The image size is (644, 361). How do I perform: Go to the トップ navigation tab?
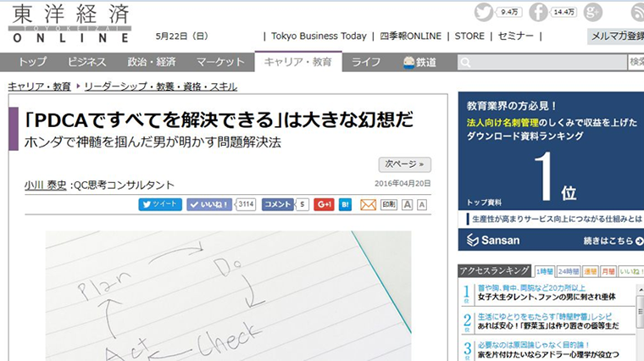(32, 62)
